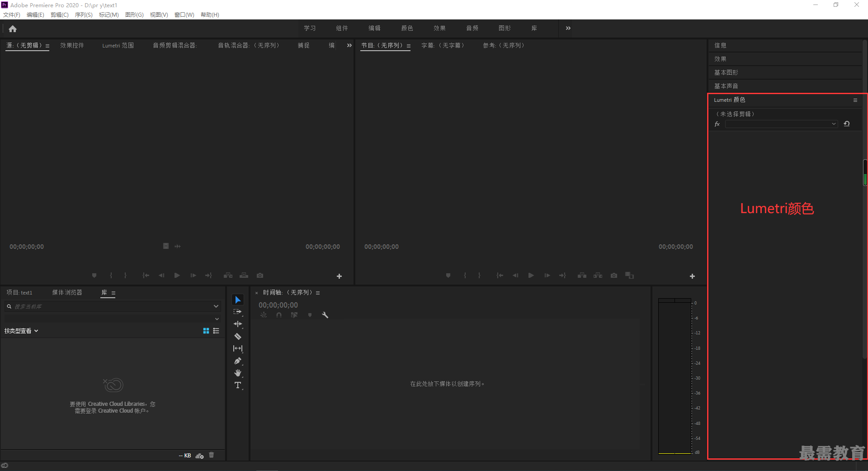Open the 剪辑(C) menu
The width and height of the screenshot is (868, 471).
click(x=59, y=14)
